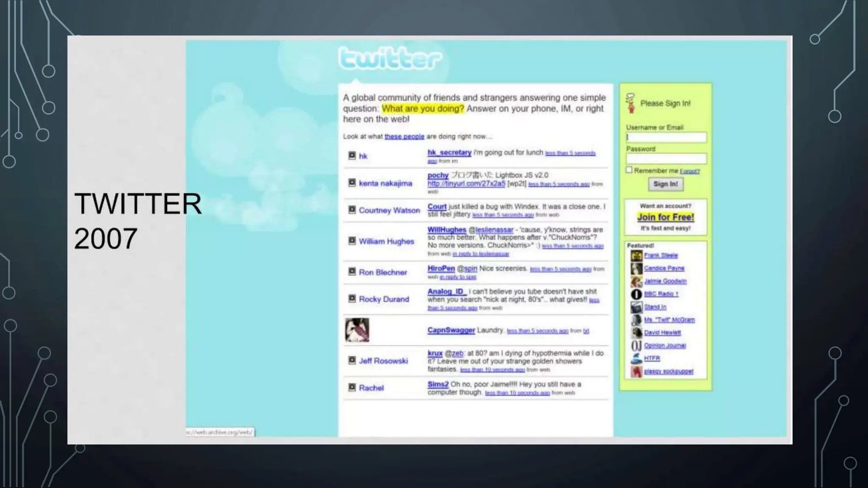Enable the Remember me checkbox

tap(629, 170)
